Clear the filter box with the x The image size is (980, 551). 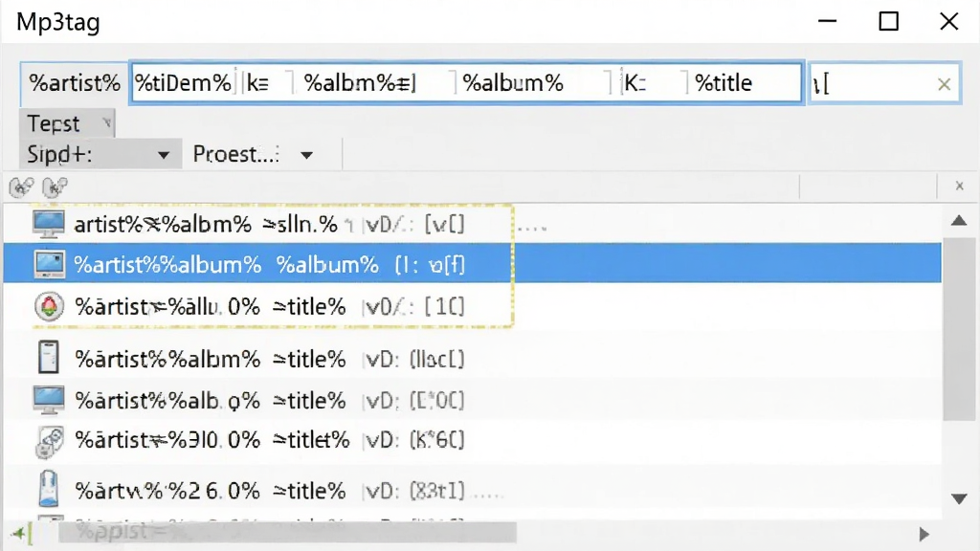tap(945, 84)
